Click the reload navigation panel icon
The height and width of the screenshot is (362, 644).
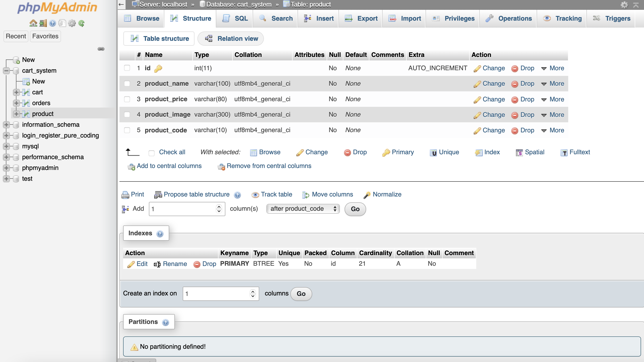81,23
